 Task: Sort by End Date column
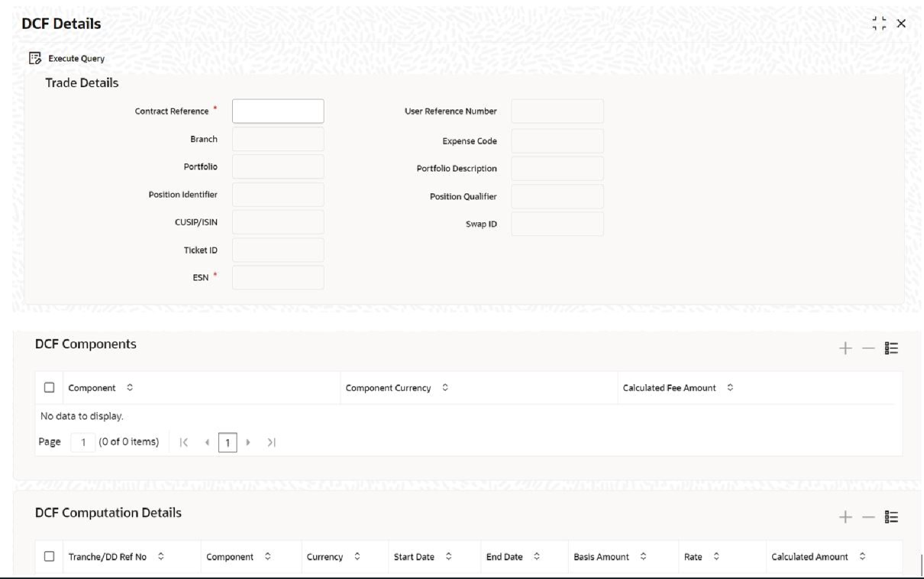(536, 557)
